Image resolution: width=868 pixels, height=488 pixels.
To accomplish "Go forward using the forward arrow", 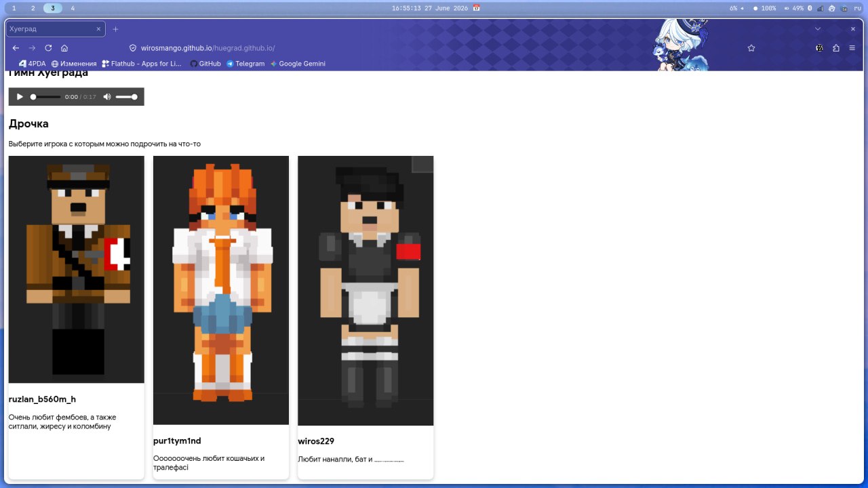I will (x=32, y=48).
